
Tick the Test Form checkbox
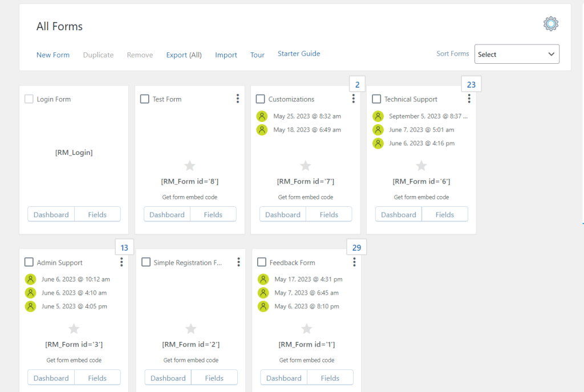pyautogui.click(x=145, y=99)
